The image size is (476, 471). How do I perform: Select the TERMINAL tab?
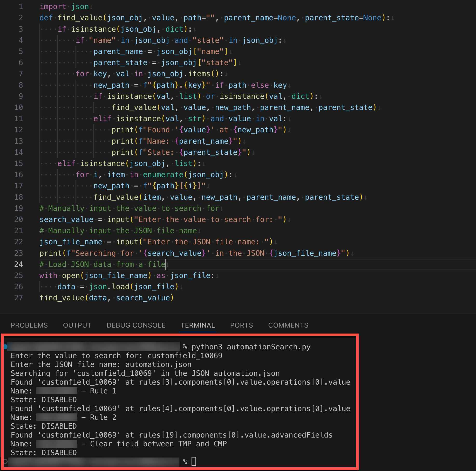pyautogui.click(x=198, y=325)
